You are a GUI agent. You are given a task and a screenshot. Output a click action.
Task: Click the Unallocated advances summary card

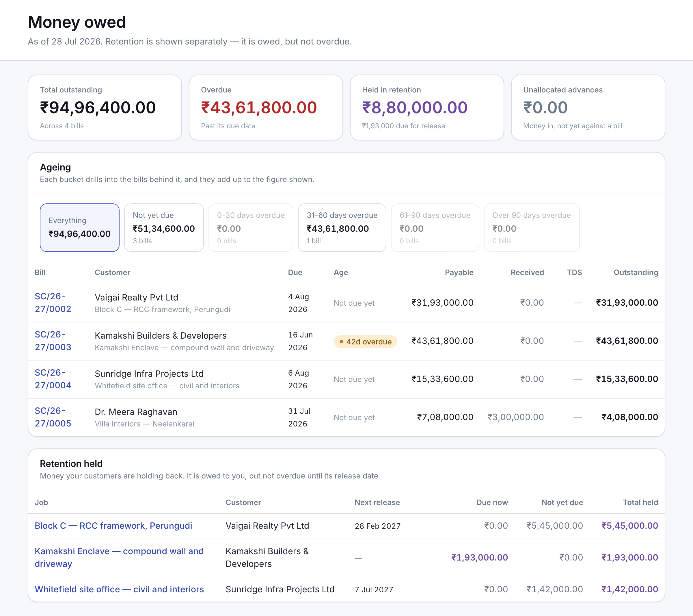(588, 107)
